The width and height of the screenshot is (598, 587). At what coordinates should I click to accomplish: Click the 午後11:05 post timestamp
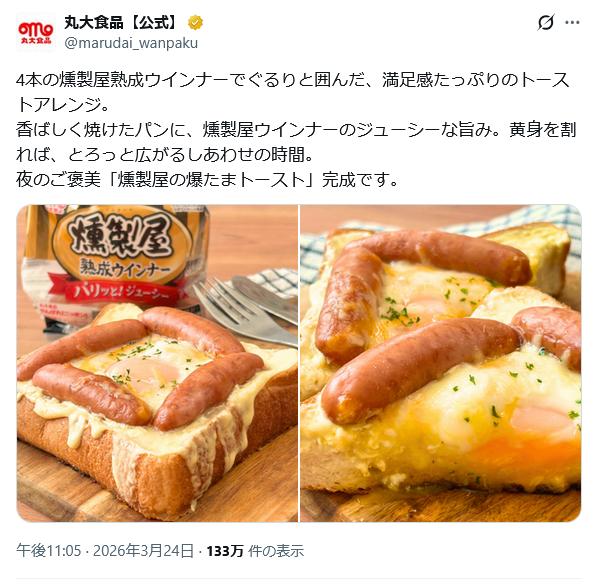click(x=48, y=551)
